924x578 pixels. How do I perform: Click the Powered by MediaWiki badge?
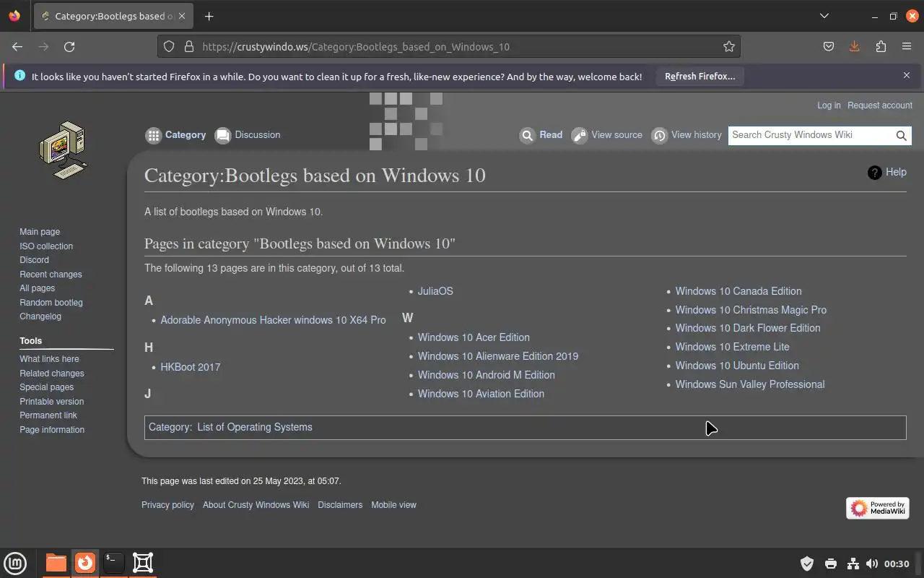(877, 508)
